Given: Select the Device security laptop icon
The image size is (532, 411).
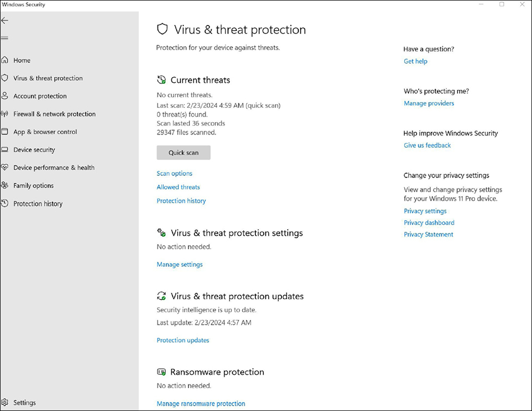Looking at the screenshot, I should click(x=5, y=150).
